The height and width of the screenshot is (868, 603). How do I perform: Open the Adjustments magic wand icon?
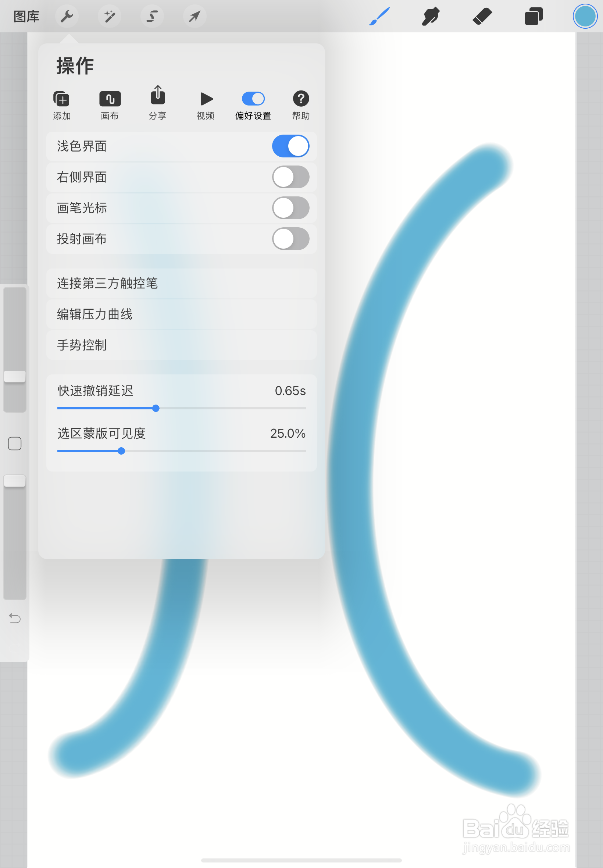click(110, 16)
